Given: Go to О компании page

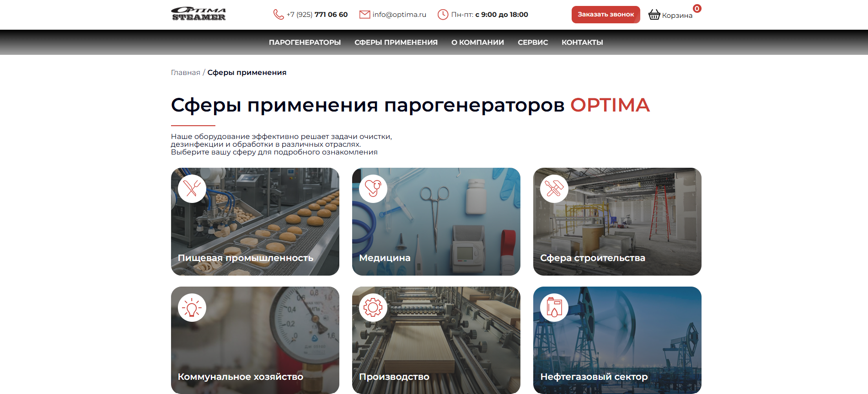Looking at the screenshot, I should click(x=477, y=43).
